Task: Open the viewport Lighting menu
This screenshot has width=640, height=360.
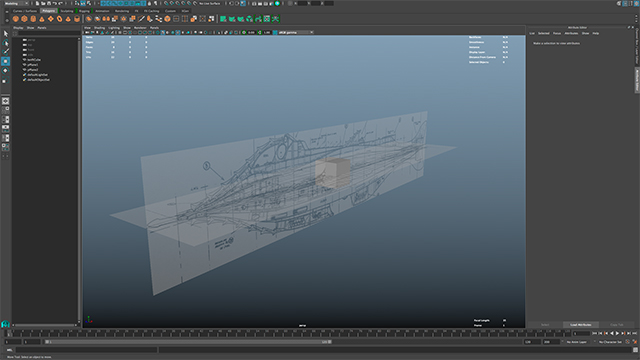Action: [x=114, y=28]
